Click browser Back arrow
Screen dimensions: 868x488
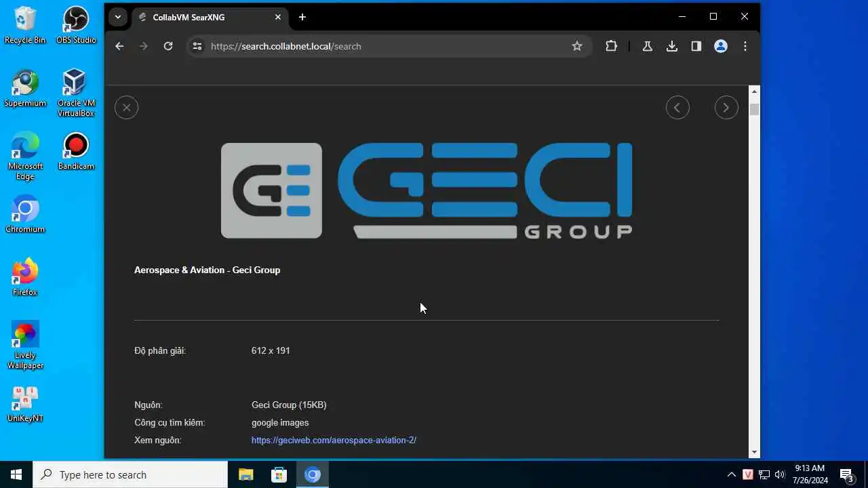pyautogui.click(x=119, y=46)
